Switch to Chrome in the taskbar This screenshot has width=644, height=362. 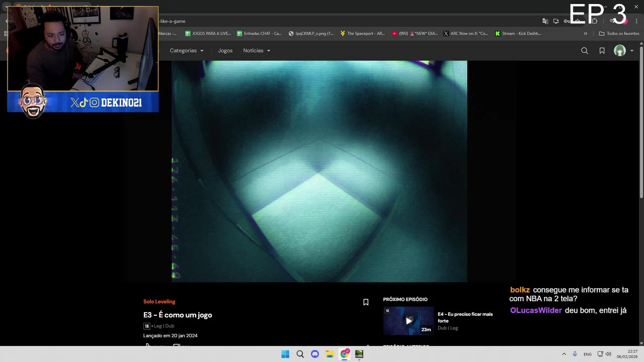[345, 354]
